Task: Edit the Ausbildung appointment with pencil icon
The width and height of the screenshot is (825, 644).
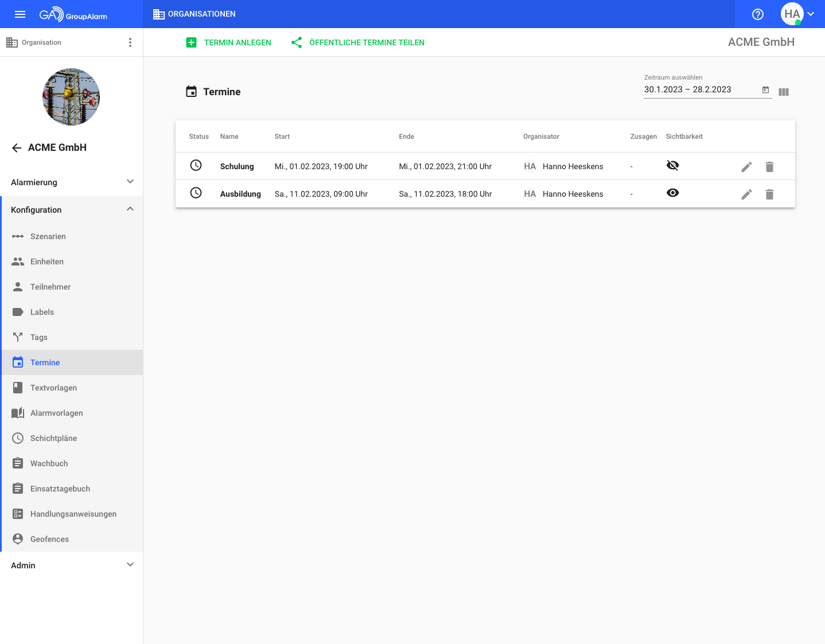Action: [x=746, y=194]
